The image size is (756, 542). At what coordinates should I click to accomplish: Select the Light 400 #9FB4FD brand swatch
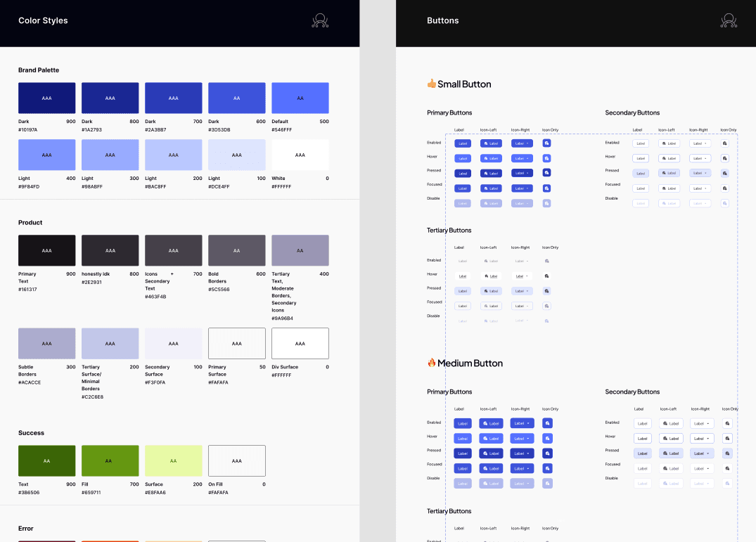[x=47, y=155]
